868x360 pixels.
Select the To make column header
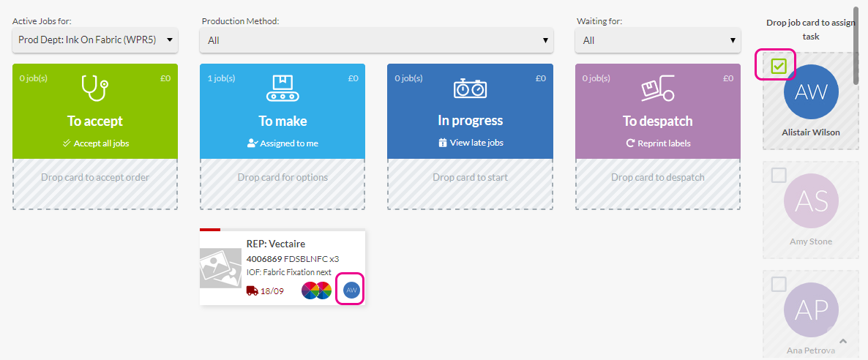point(283,121)
